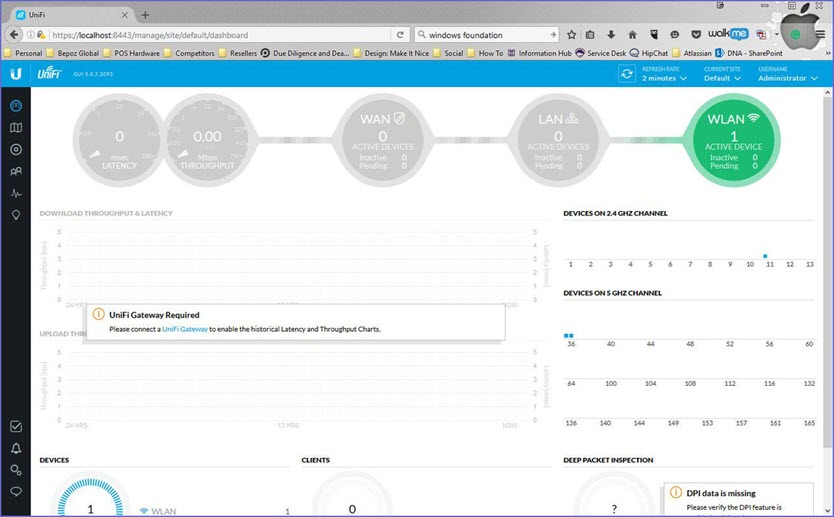834x517 pixels.
Task: Click the UniFi Gateway link
Action: click(184, 329)
